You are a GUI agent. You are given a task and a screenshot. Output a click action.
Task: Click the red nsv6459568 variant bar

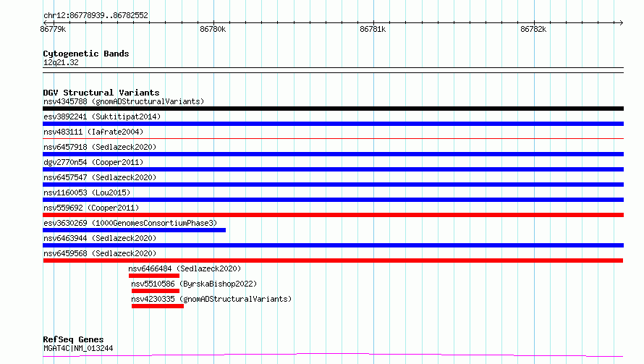pyautogui.click(x=333, y=261)
